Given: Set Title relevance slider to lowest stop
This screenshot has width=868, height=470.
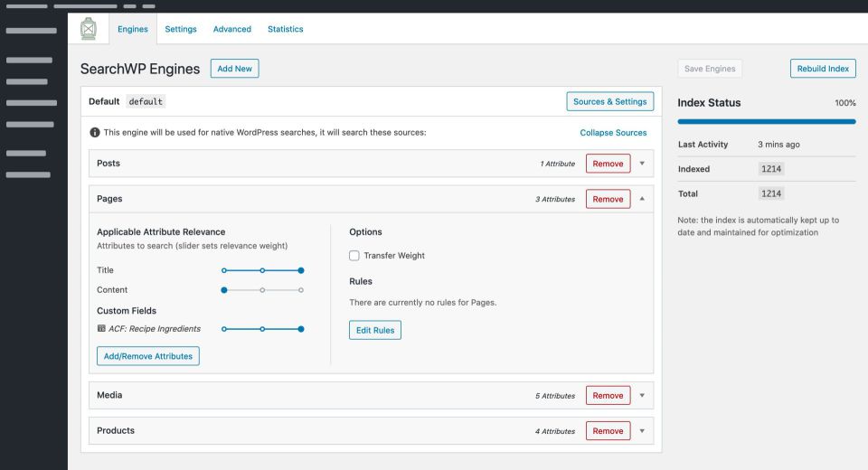Looking at the screenshot, I should 224,270.
